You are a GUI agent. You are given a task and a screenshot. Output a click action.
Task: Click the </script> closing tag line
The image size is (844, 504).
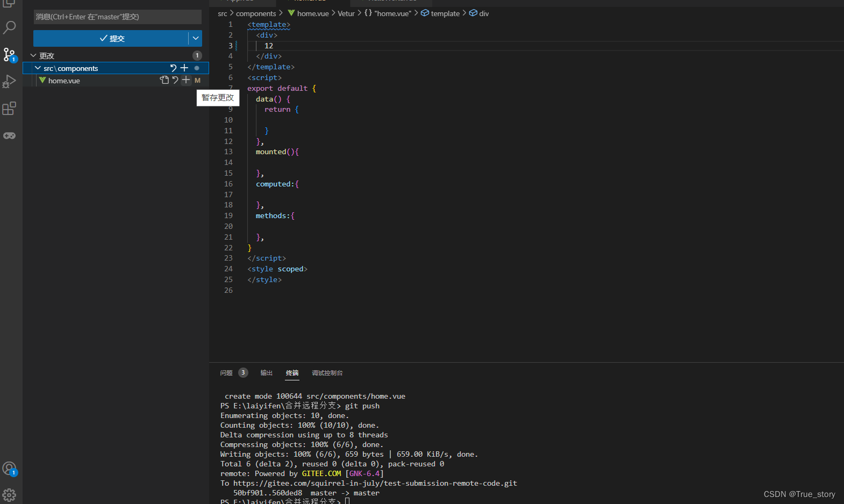(x=267, y=258)
